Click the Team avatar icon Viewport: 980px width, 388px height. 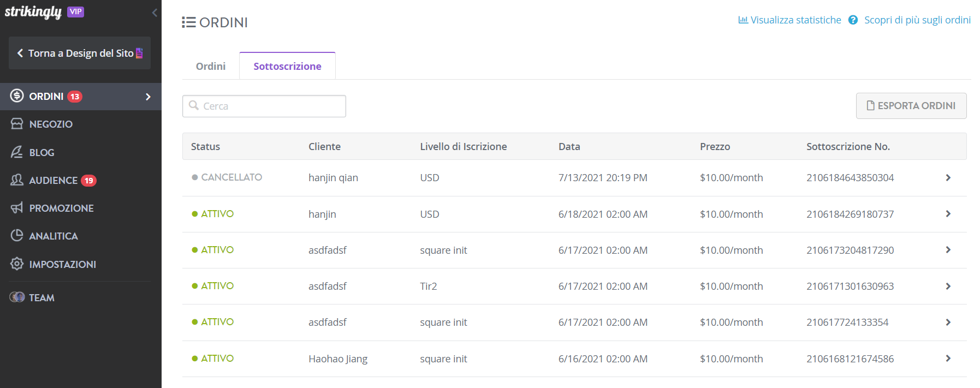17,297
